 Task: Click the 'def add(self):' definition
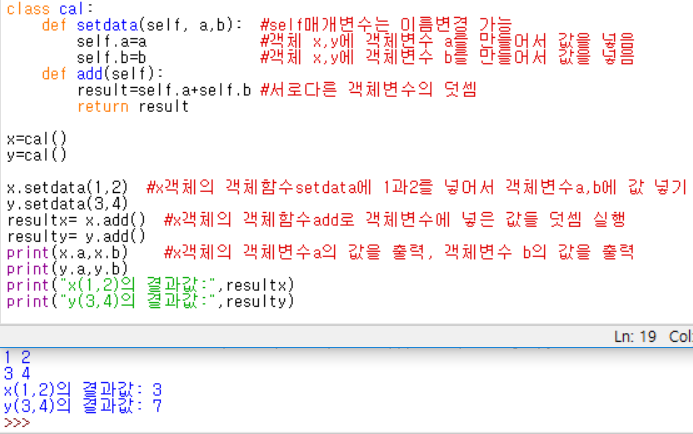103,74
